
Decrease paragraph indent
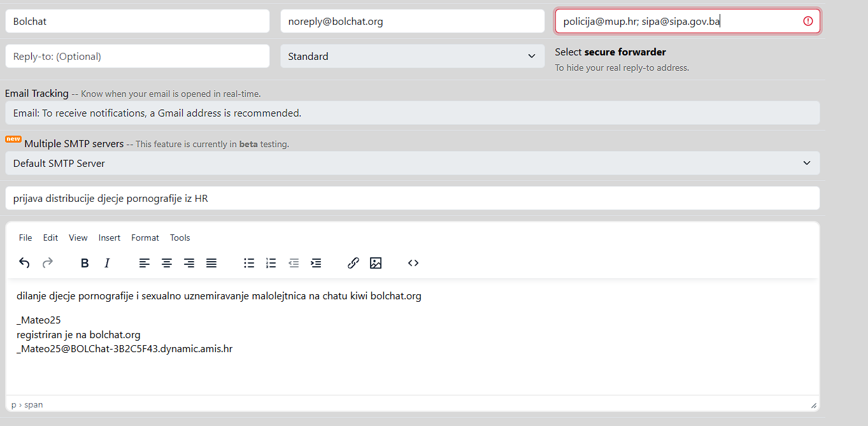[x=294, y=263]
